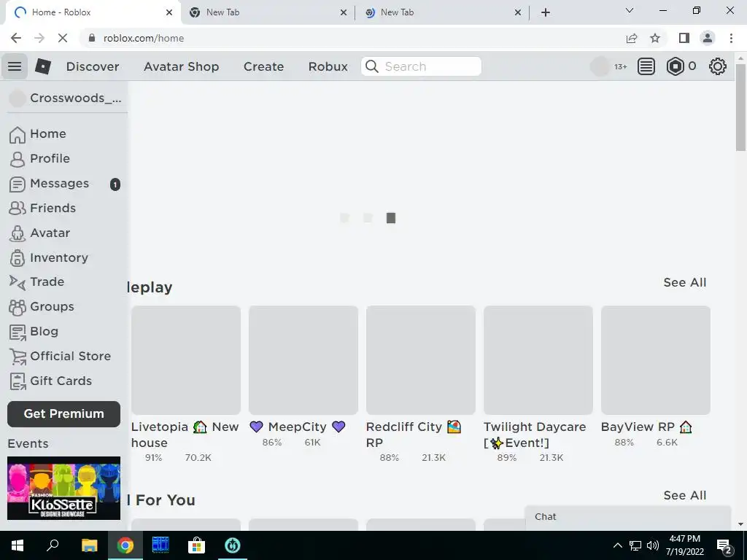Open the Crosswoods_ profile link
747x560 pixels.
click(66, 98)
